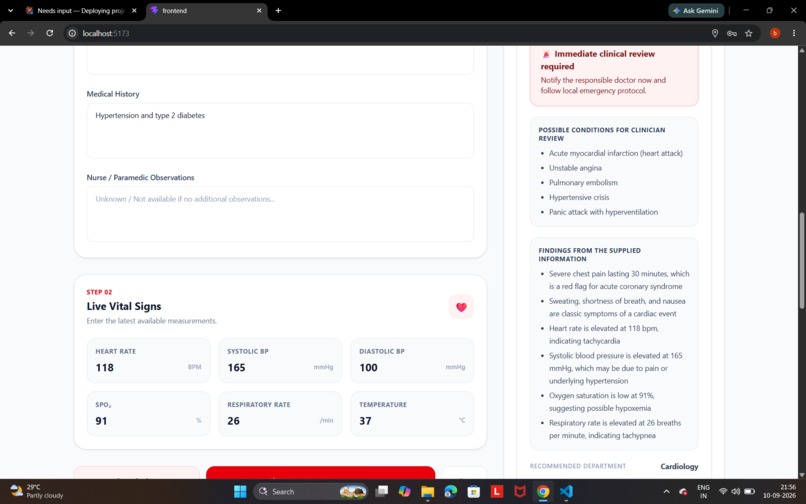
Task: Click the ENG IN language indicator
Action: tap(703, 491)
